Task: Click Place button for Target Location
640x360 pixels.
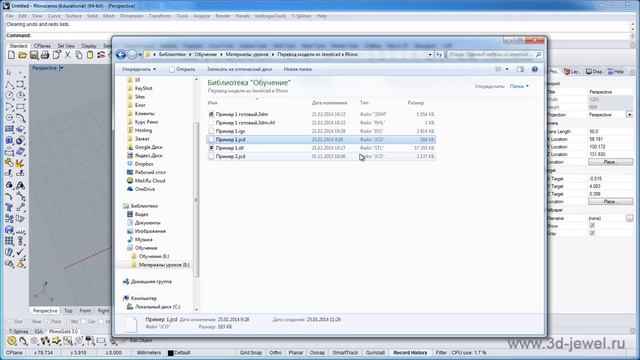Action: click(x=610, y=202)
